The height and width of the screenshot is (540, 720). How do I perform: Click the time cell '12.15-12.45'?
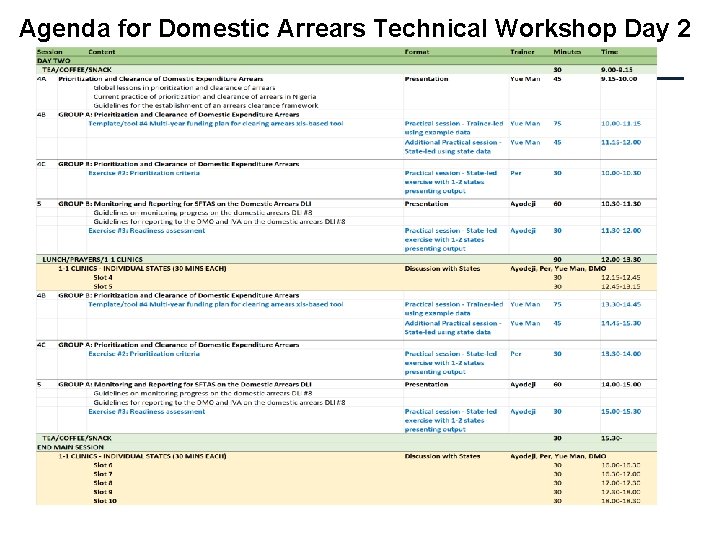click(x=621, y=277)
